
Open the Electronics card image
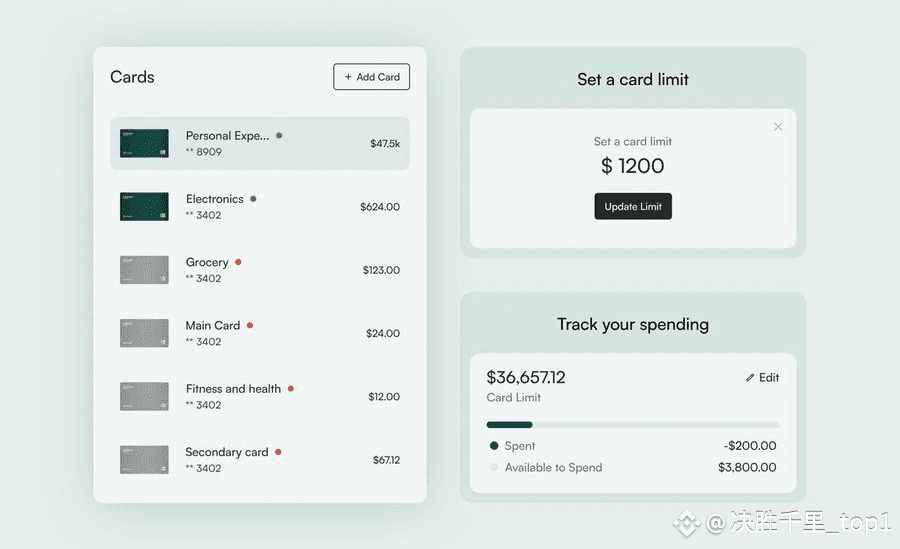144,207
